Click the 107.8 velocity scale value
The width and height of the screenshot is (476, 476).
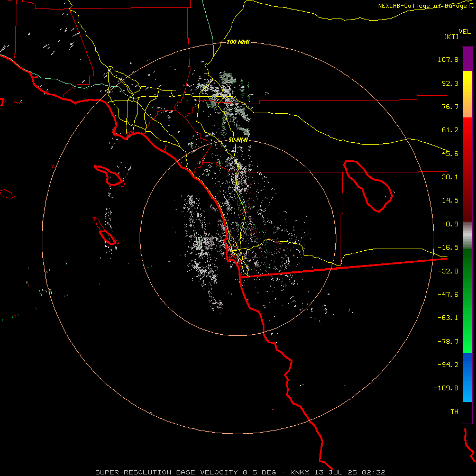tap(448, 59)
